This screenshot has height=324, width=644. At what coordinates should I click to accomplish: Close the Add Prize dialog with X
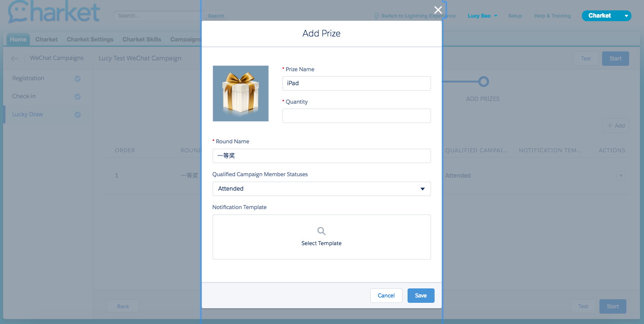(x=438, y=10)
